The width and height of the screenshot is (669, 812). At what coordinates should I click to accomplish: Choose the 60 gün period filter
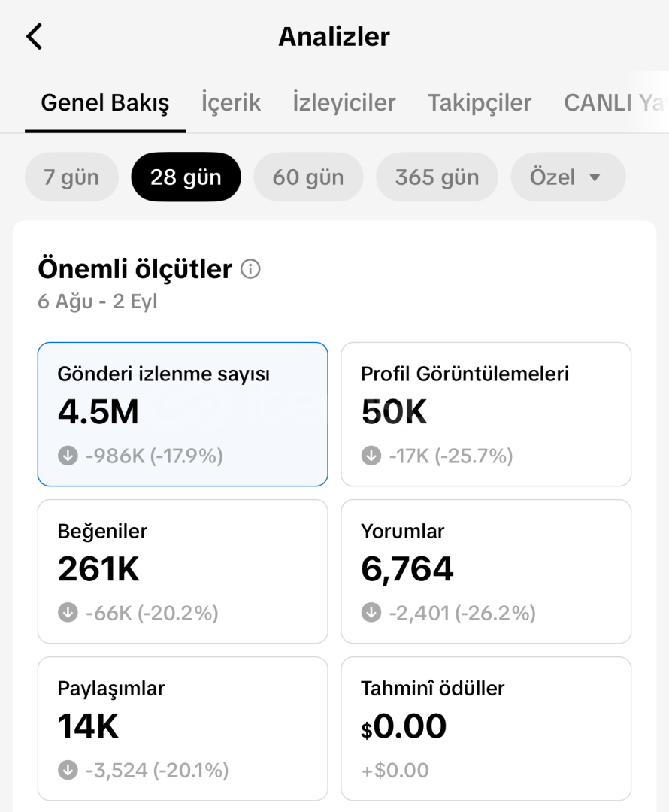point(308,177)
